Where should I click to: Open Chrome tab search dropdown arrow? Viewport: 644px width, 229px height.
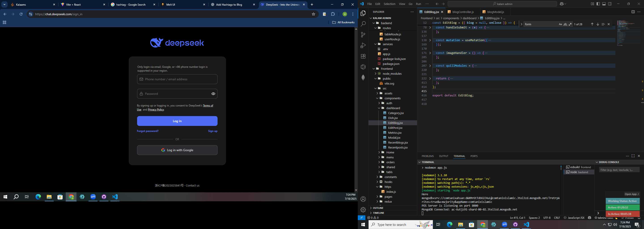click(x=4, y=4)
